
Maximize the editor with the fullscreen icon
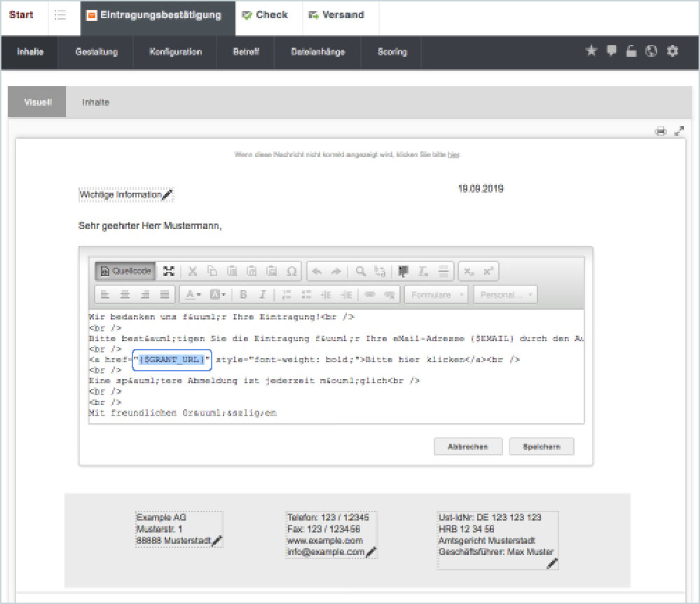[169, 271]
